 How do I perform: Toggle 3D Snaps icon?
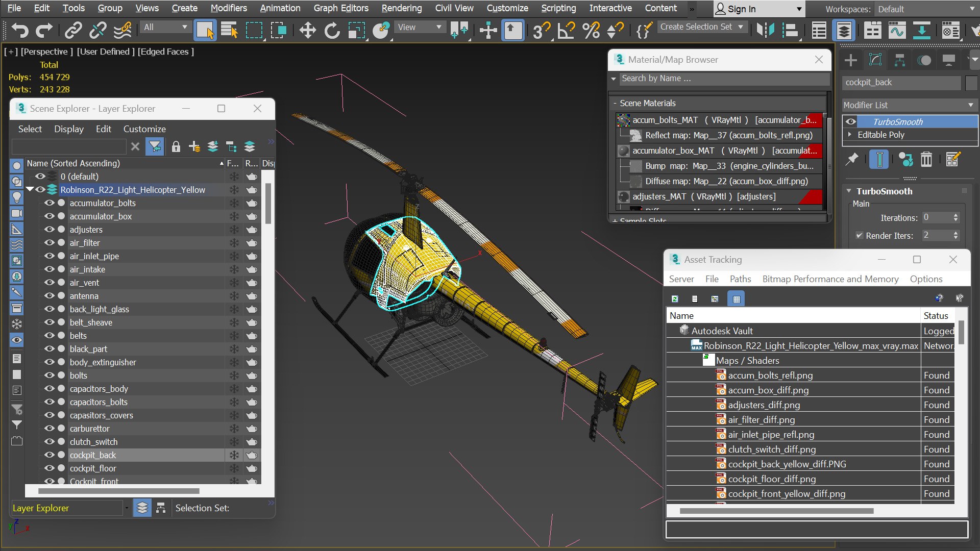[x=541, y=30]
